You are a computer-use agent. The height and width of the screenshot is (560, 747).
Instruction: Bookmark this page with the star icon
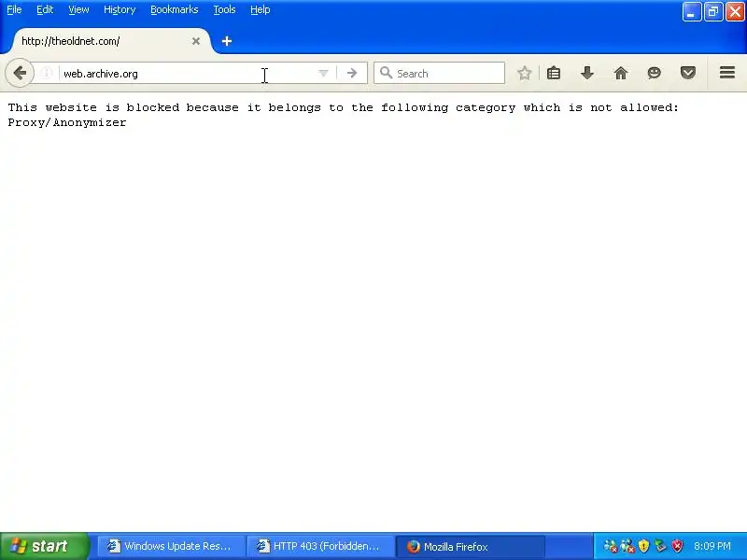[524, 74]
